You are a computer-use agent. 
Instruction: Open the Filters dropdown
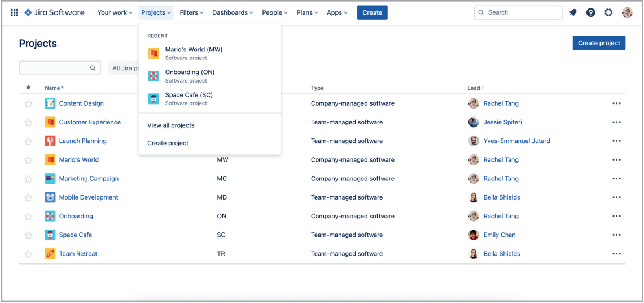pyautogui.click(x=192, y=13)
